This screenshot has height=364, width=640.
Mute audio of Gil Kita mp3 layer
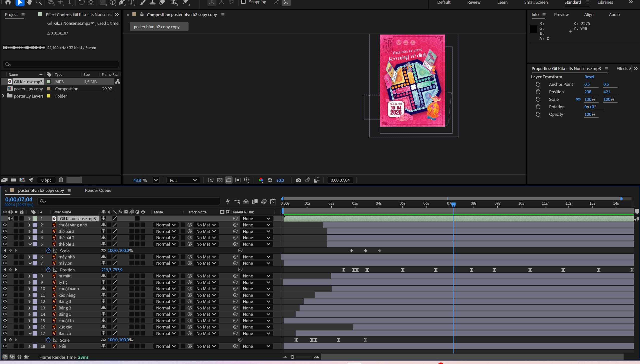10,218
